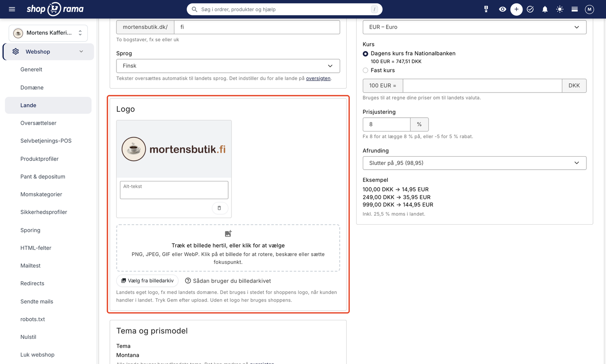Screen dimensions: 606x364
Task: Click the 100 EUR fixed rate field
Action: tap(482, 86)
